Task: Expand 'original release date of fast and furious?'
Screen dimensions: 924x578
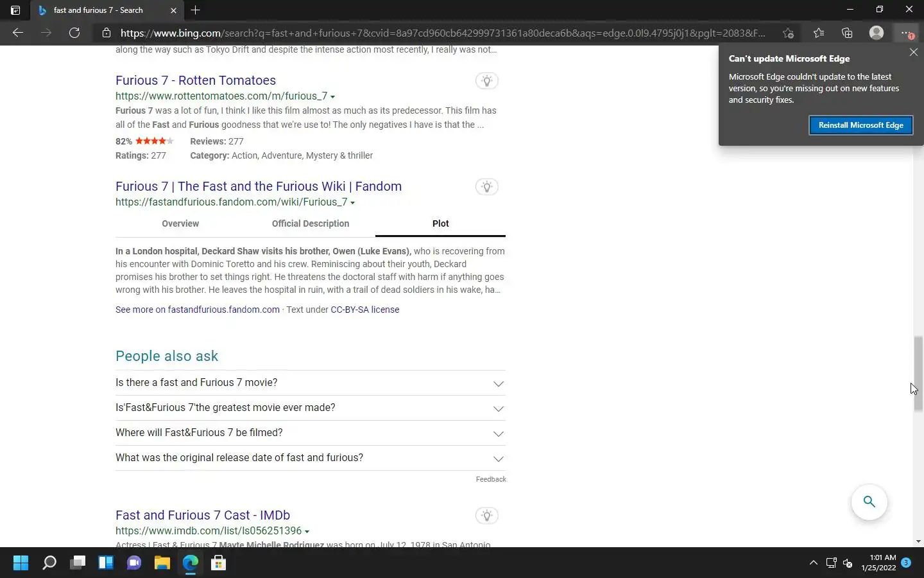Action: pyautogui.click(x=311, y=458)
